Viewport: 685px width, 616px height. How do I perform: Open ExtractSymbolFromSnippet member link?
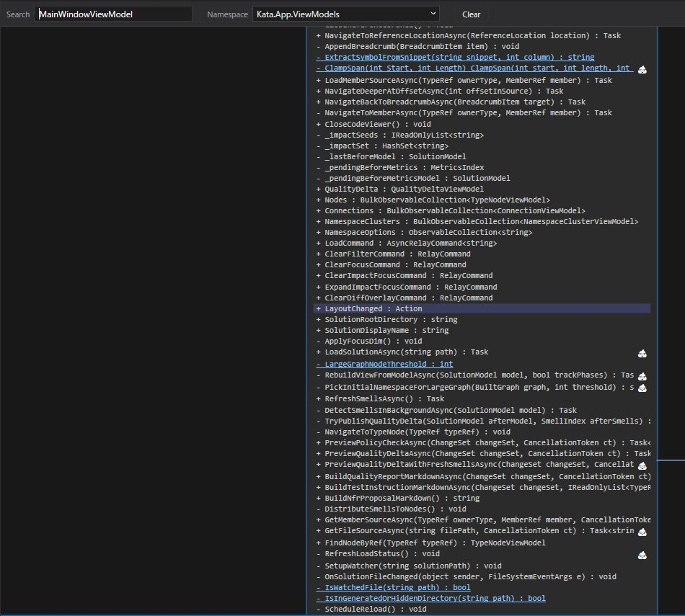point(455,57)
